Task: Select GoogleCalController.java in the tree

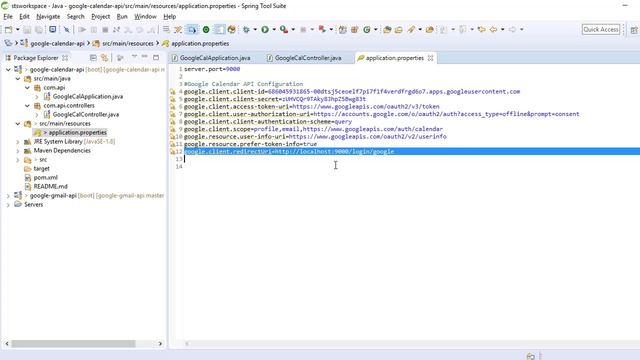Action: click(x=86, y=115)
